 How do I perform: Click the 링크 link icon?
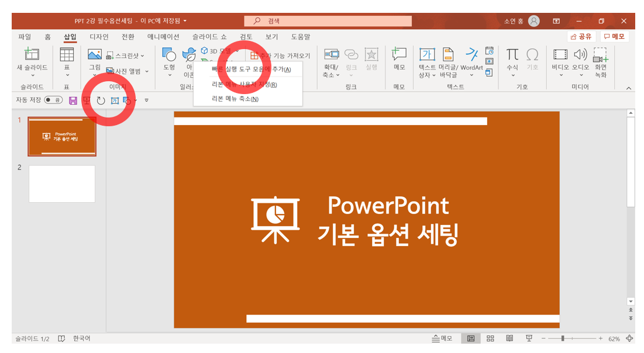click(351, 54)
